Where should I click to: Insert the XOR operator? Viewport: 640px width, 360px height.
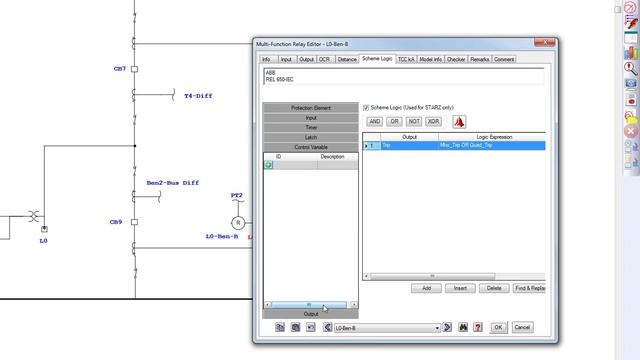433,122
